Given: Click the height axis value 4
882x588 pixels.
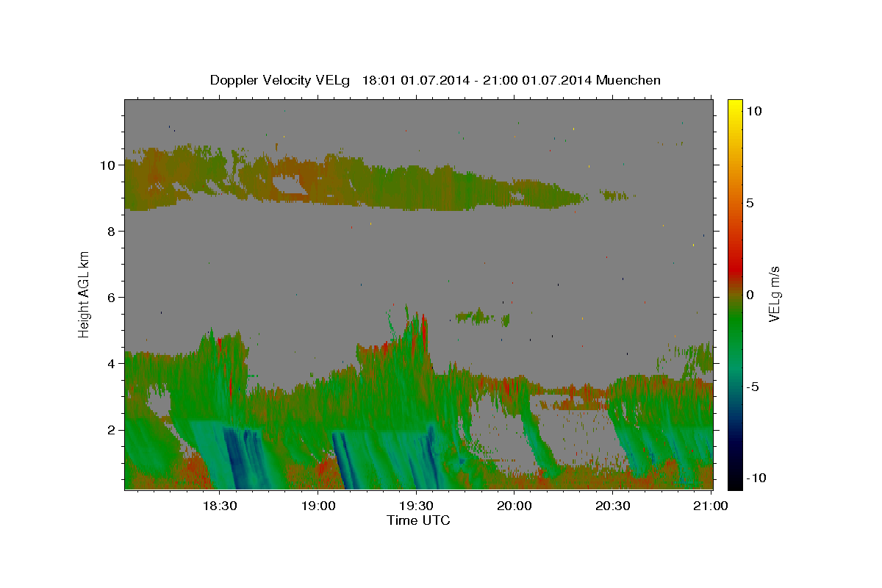Looking at the screenshot, I should 110,363.
